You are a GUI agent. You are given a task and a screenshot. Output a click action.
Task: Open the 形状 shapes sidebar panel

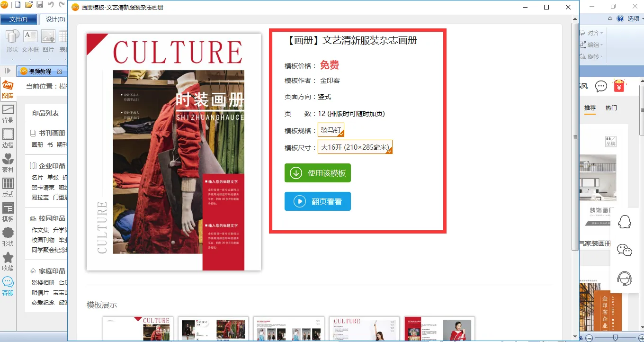(x=8, y=237)
